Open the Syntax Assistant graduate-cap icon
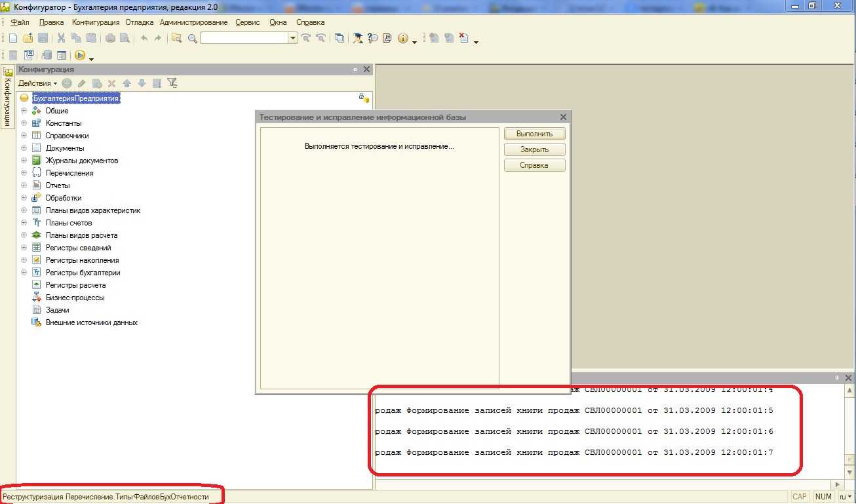Image resolution: width=856 pixels, height=504 pixels. tap(358, 39)
